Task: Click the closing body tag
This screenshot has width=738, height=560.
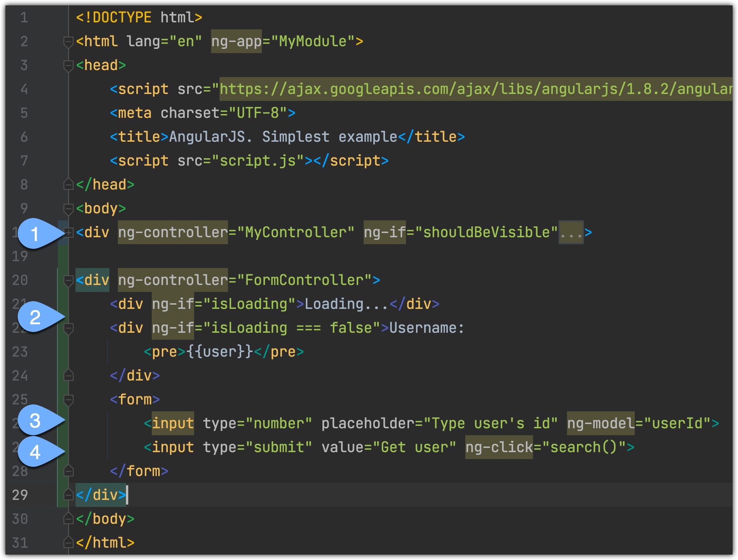Action: tap(105, 519)
